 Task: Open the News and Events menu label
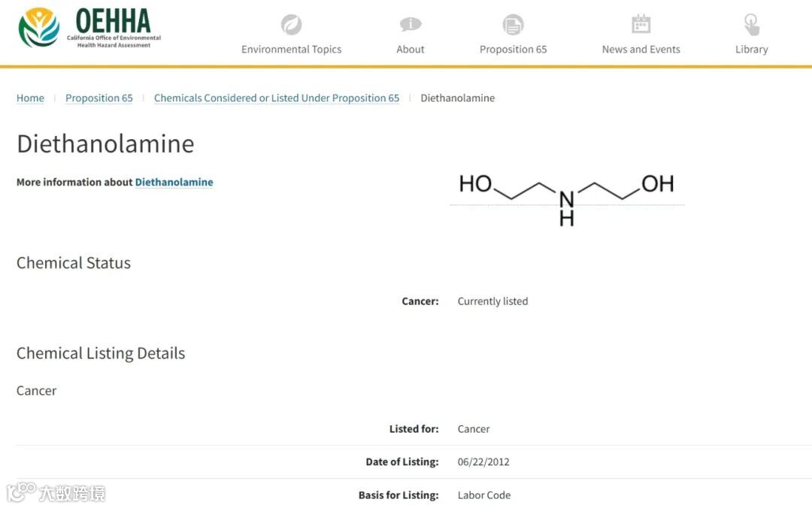[641, 49]
